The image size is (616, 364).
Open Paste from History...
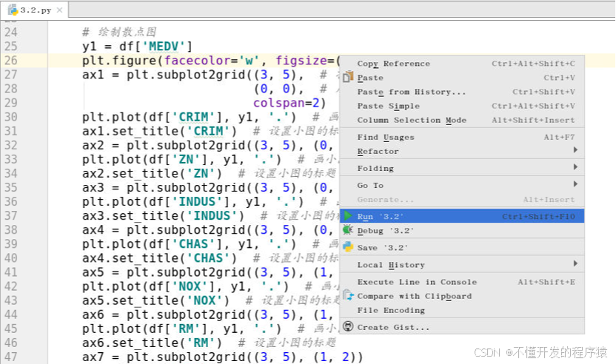click(x=461, y=92)
